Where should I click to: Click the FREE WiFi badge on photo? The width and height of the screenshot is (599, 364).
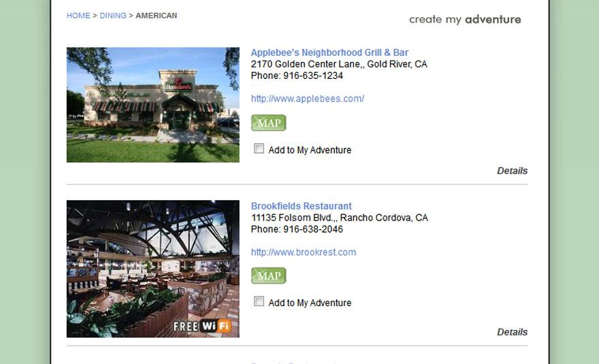202,326
